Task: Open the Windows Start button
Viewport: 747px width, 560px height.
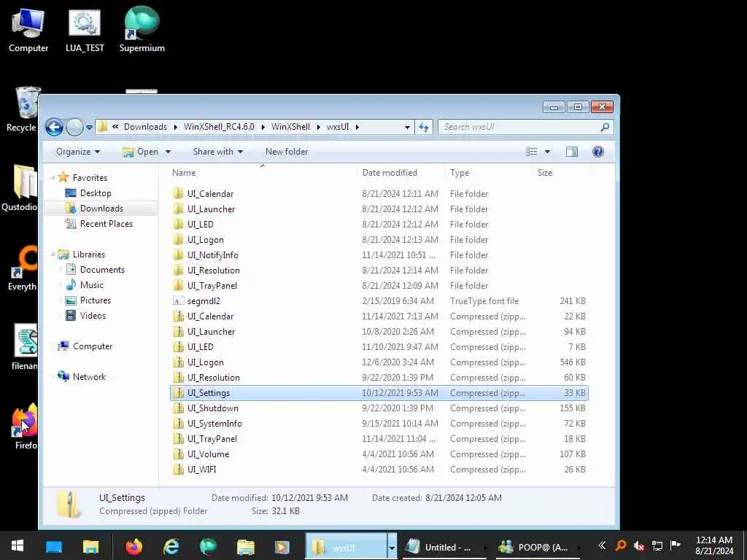Action: click(x=18, y=546)
